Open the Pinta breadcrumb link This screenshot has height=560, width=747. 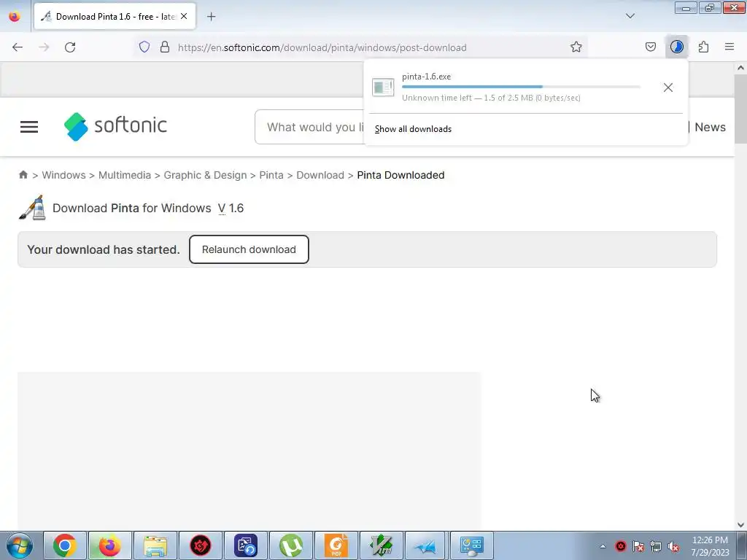coord(271,175)
